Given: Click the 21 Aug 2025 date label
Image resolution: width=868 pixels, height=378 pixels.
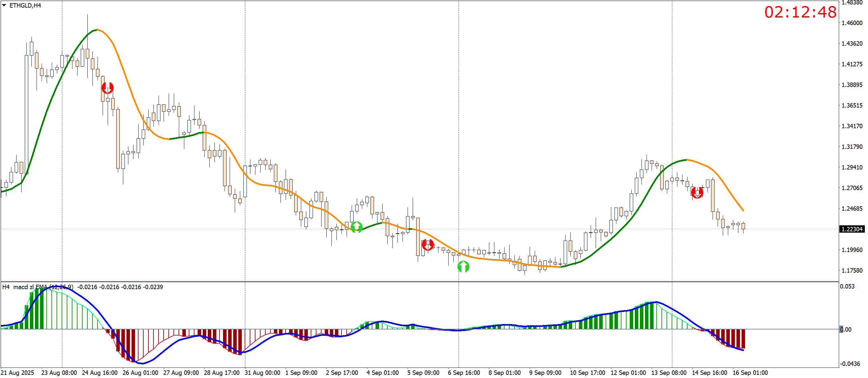Looking at the screenshot, I should [17, 373].
